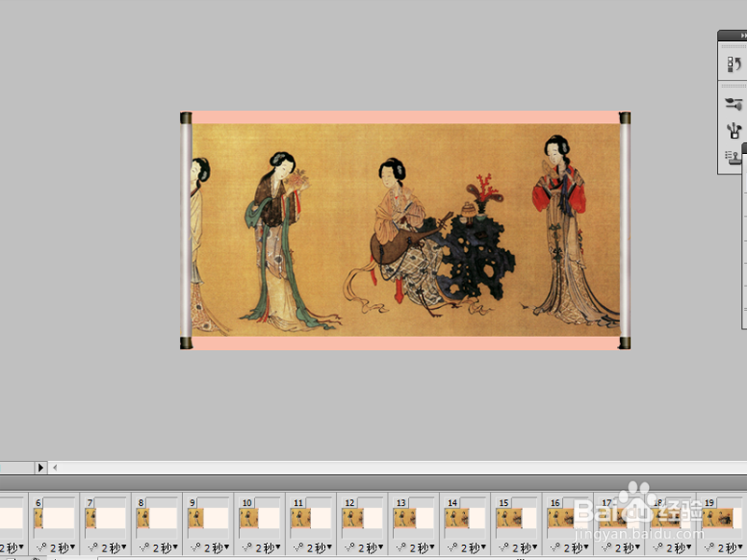Expand the collapsed panel dock with double arrows
The height and width of the screenshot is (560, 747).
click(x=743, y=35)
